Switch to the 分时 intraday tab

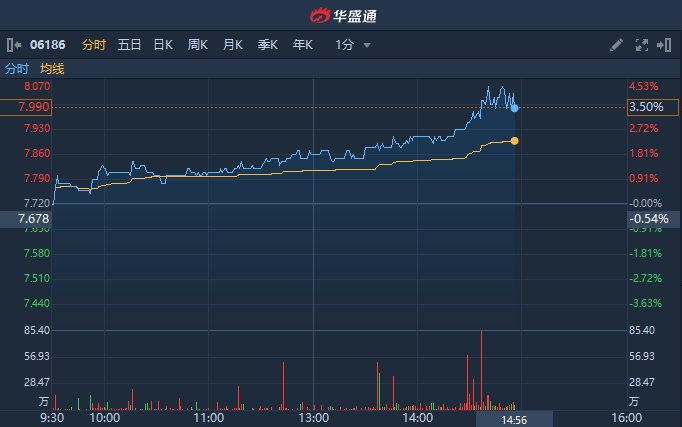pos(94,45)
